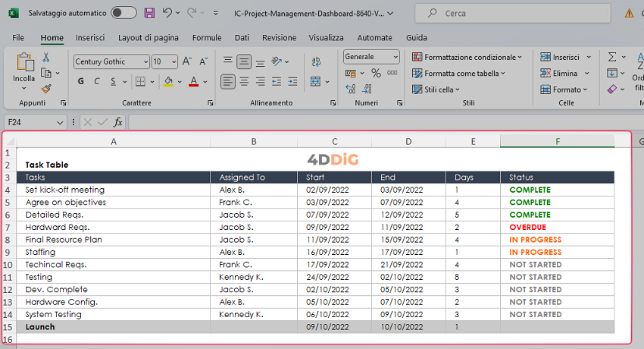Screen dimensions: 644x349
Task: Click the AutoSum sigma icon
Action: tap(612, 57)
